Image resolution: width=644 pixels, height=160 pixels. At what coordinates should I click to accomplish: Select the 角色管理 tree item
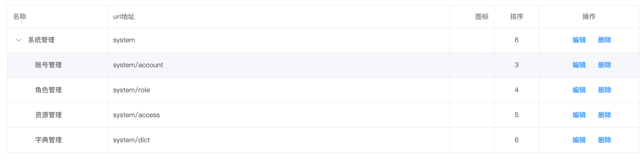48,90
